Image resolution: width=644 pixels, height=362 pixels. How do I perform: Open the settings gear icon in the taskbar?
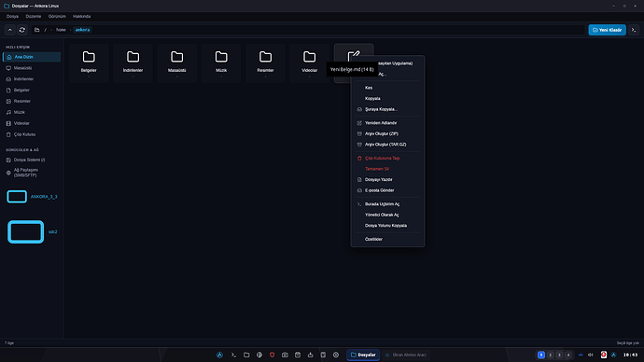click(336, 355)
